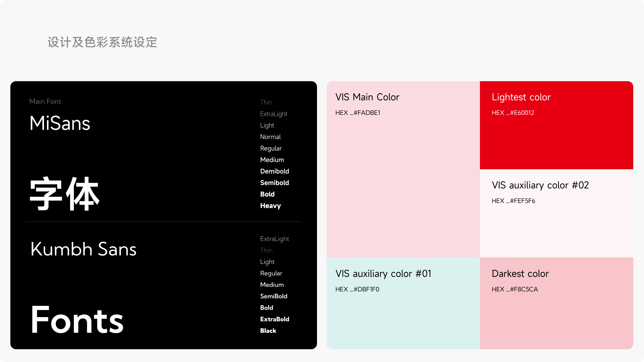Select the Black weight label
This screenshot has height=362, width=644.
point(268,331)
